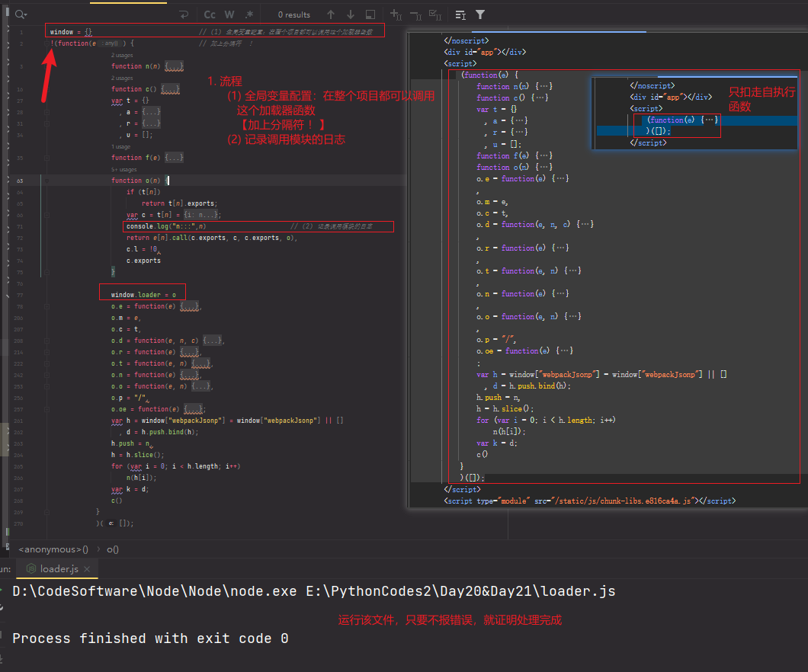
Task: Expand gutter fold on line 66
Action: pos(46,216)
